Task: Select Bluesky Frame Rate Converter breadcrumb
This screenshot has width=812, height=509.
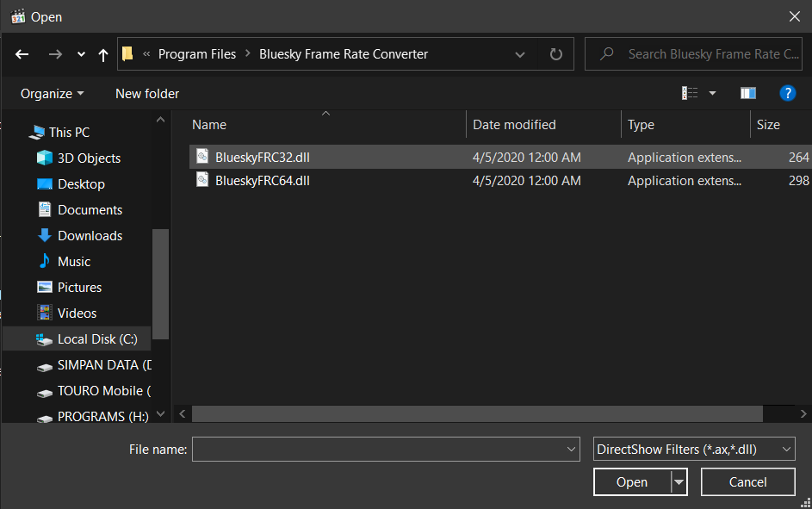Action: coord(344,54)
